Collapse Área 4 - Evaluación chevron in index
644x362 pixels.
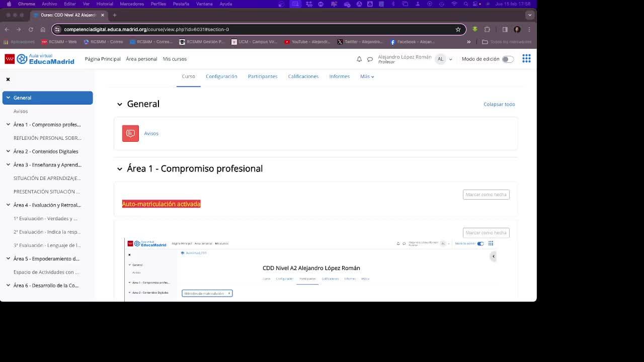[x=8, y=205]
